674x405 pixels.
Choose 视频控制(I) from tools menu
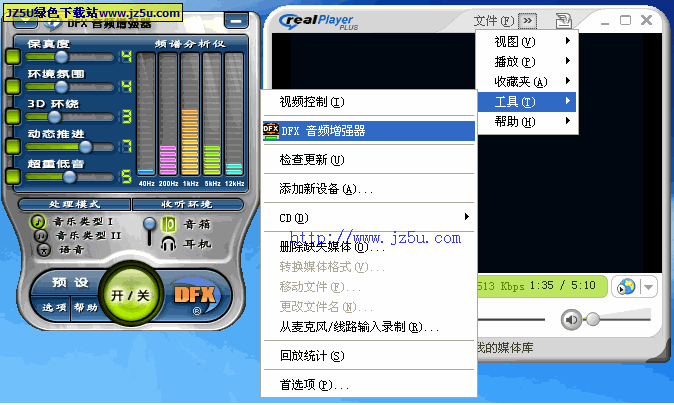(x=369, y=102)
